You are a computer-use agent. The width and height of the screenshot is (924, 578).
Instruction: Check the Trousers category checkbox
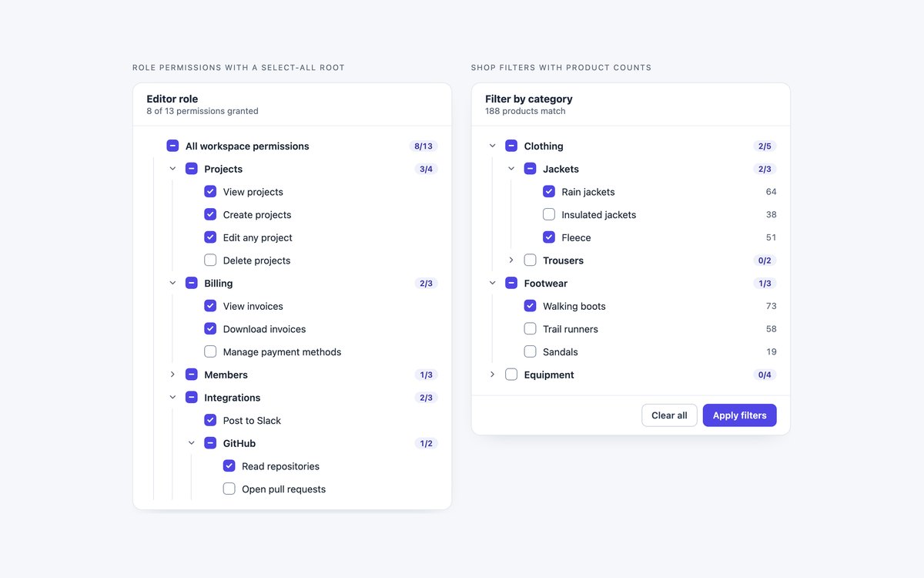[531, 260]
